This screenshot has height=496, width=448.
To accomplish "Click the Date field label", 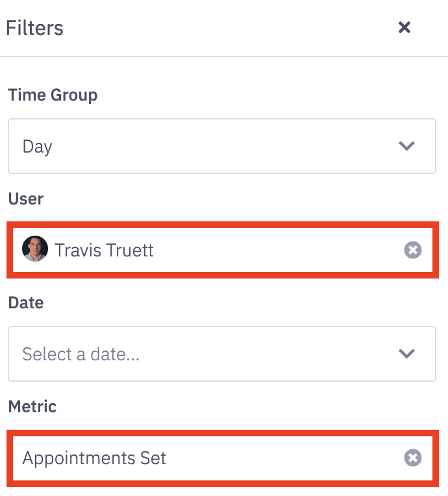I will (26, 303).
